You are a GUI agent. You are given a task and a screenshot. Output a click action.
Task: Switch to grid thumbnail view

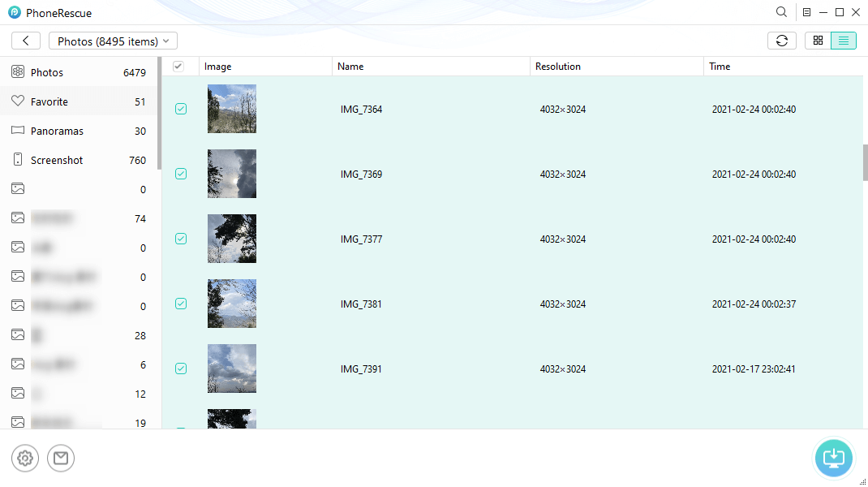click(x=818, y=41)
